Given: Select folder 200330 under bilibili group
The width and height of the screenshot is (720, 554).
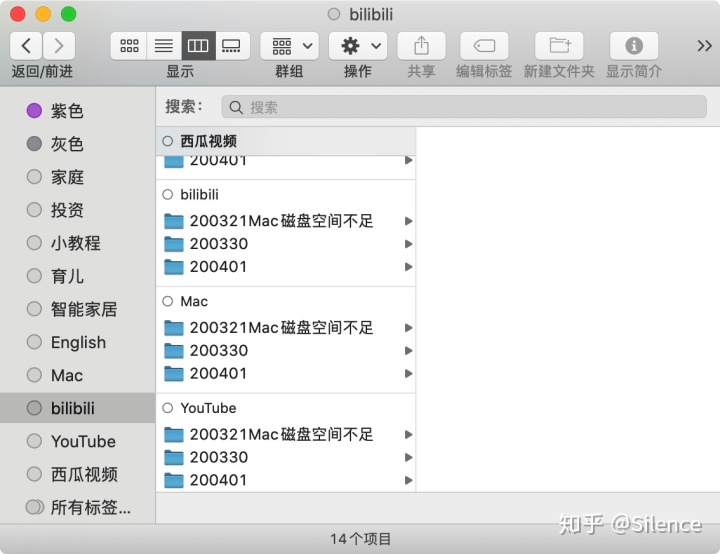Looking at the screenshot, I should 286,244.
